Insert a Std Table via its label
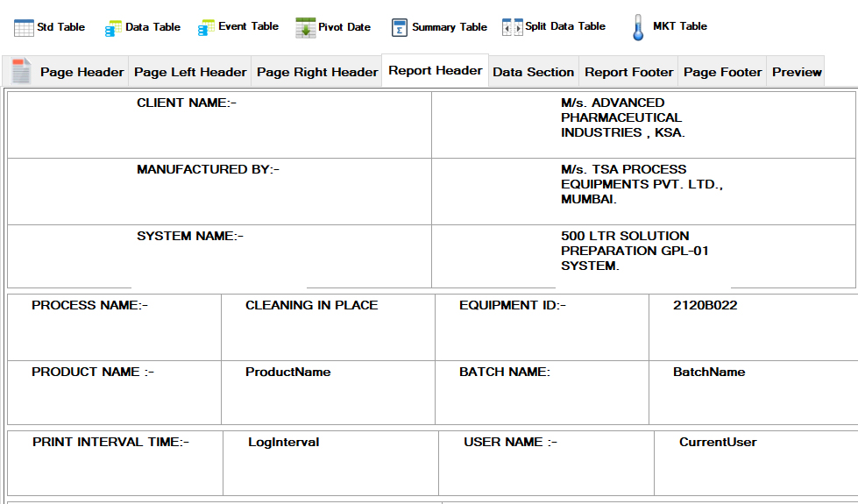Image resolution: width=858 pixels, height=504 pixels. click(60, 27)
